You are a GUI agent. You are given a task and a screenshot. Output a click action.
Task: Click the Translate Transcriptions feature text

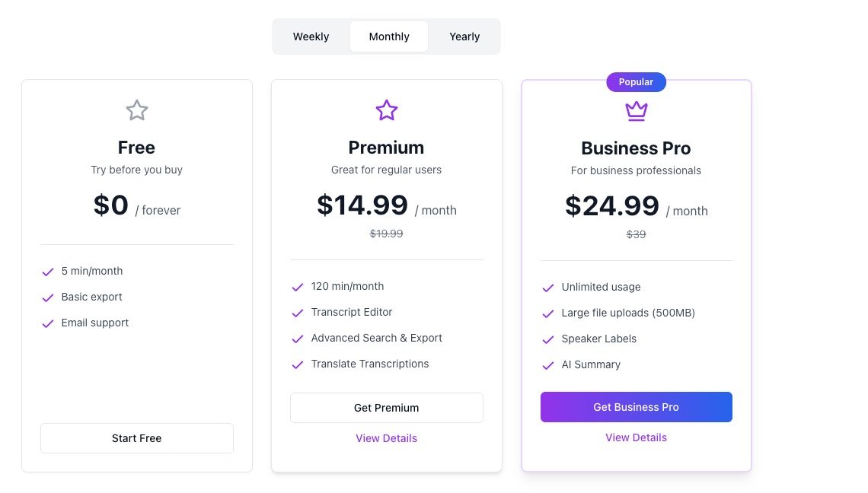click(x=370, y=364)
